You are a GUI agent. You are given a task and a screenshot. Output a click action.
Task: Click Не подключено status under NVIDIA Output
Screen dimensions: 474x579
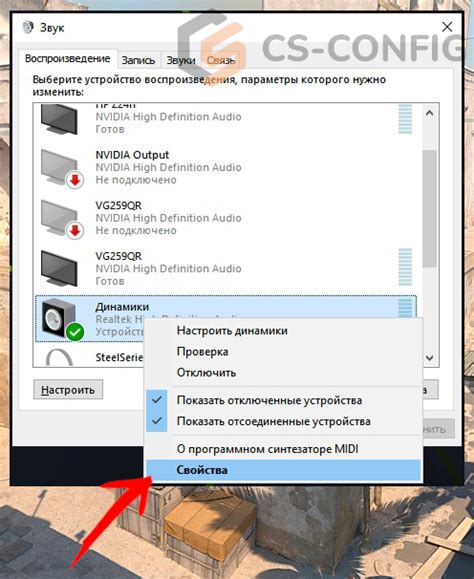(136, 180)
